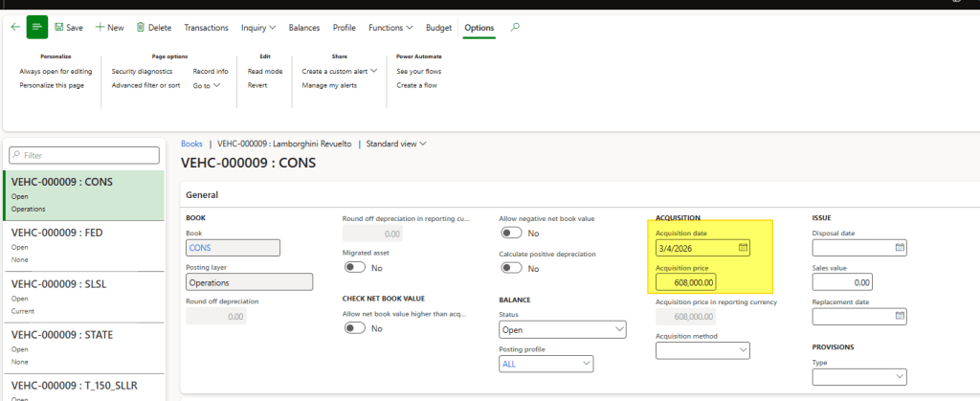Open the Disposal date calendar picker

[899, 248]
